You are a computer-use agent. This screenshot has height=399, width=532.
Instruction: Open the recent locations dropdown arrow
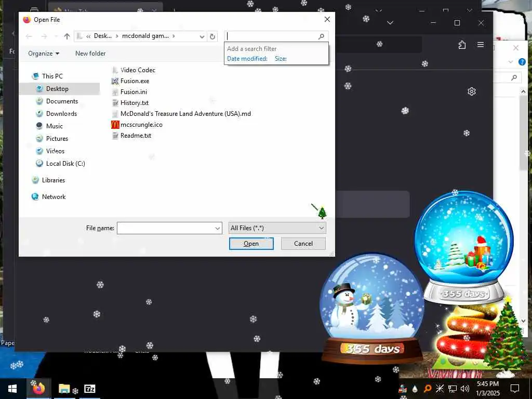tap(56, 36)
